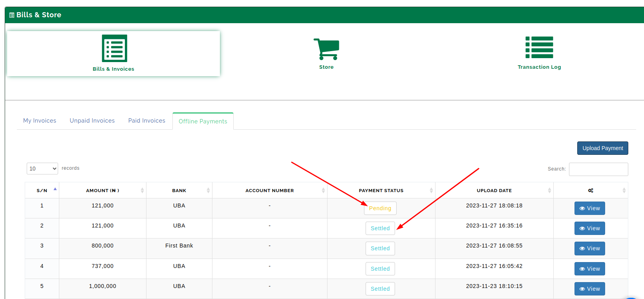Click the Pending status badge in row 1

click(x=380, y=208)
